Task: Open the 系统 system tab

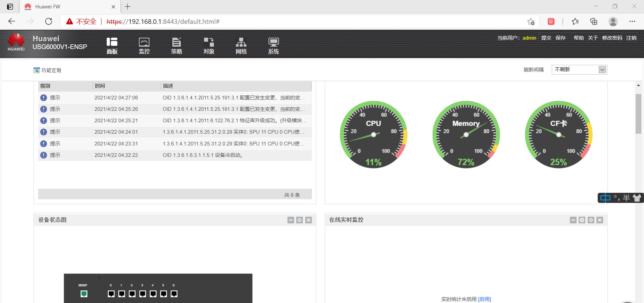Action: [273, 46]
